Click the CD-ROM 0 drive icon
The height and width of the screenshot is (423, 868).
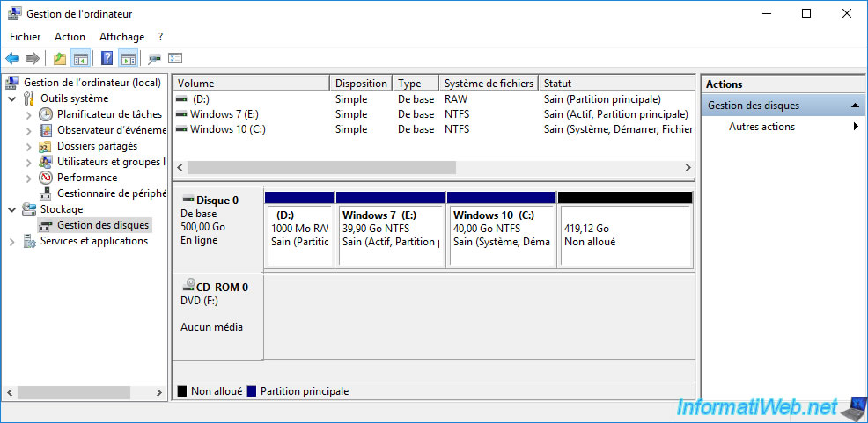coord(188,285)
